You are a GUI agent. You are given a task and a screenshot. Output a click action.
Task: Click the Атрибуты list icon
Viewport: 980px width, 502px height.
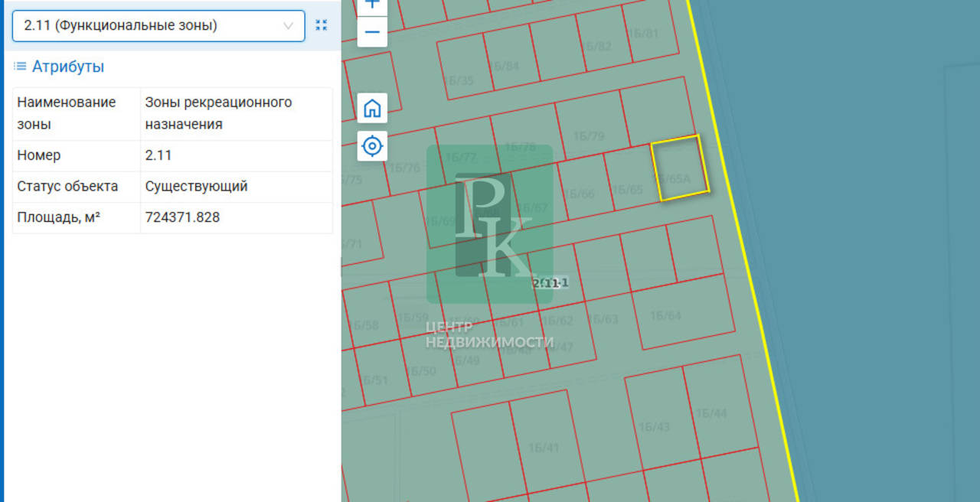[x=20, y=67]
